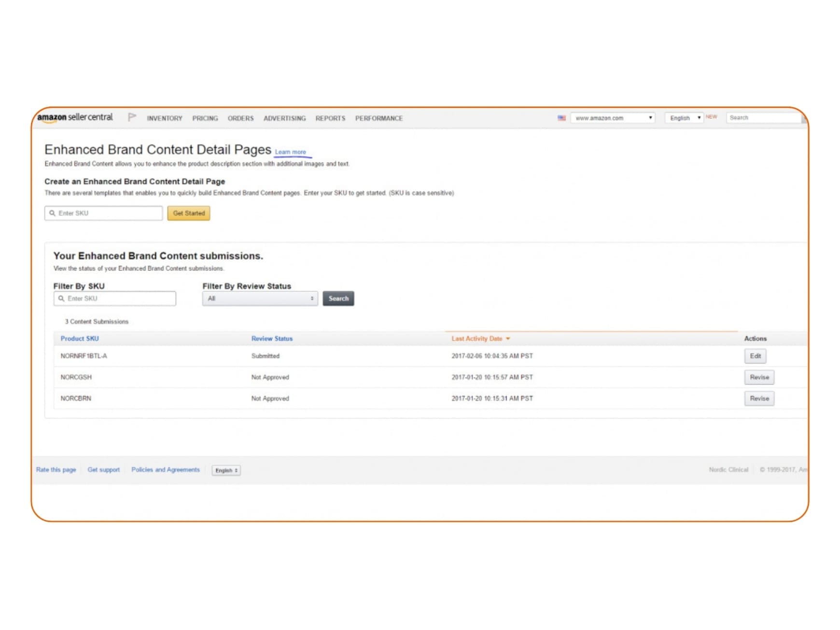Open the ORDERS menu

(240, 118)
